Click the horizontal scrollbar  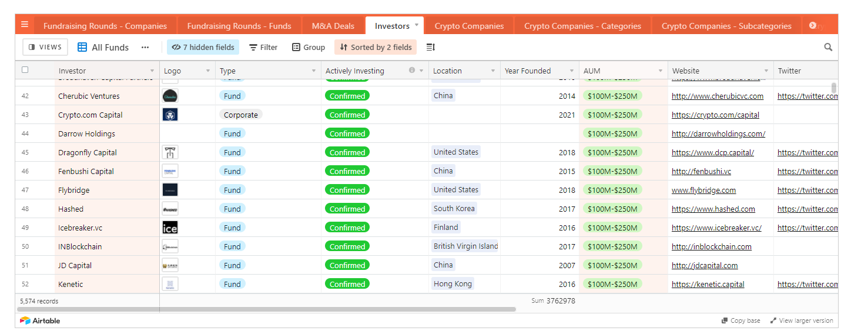point(266,309)
